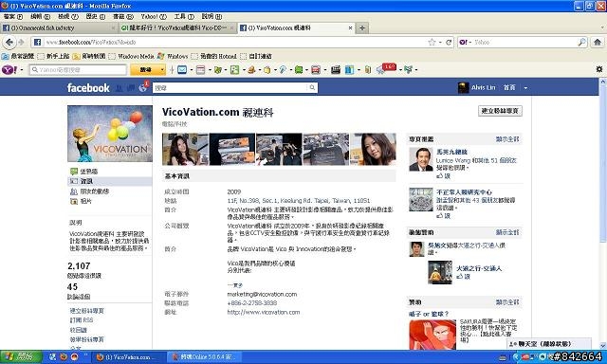Open orange search button dropdown arrow

pyautogui.click(x=162, y=69)
